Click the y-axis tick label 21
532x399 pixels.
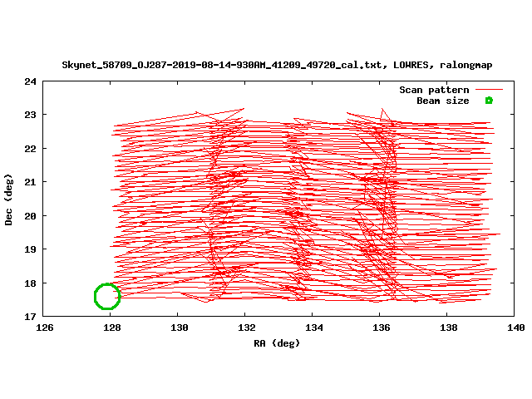coord(30,182)
